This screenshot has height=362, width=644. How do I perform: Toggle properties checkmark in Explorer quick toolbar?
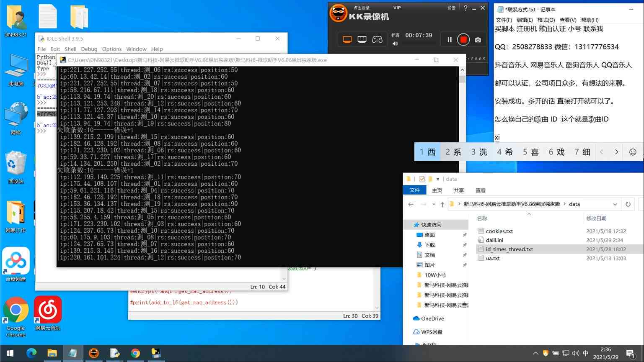(x=422, y=179)
